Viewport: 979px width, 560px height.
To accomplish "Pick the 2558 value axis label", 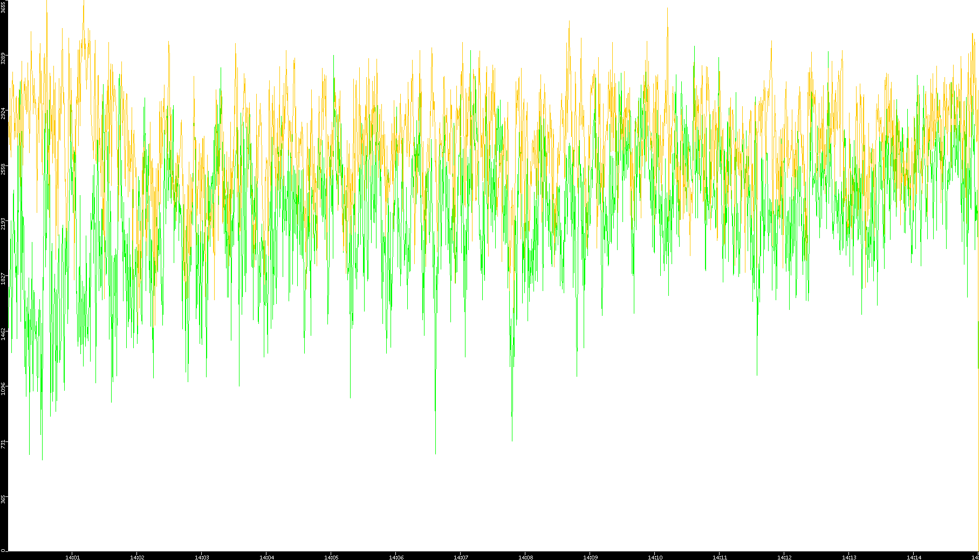I will click(x=3, y=169).
